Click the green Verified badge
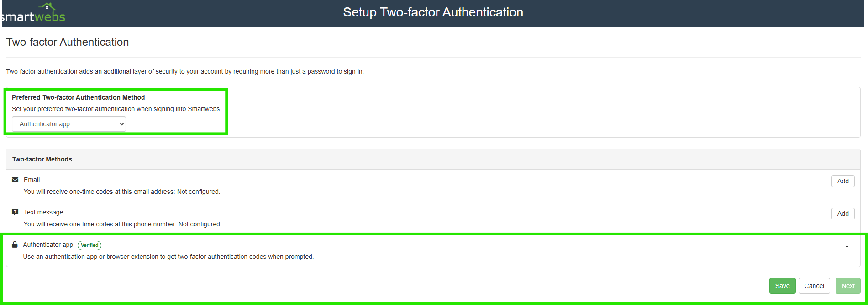The image size is (868, 305). 89,245
